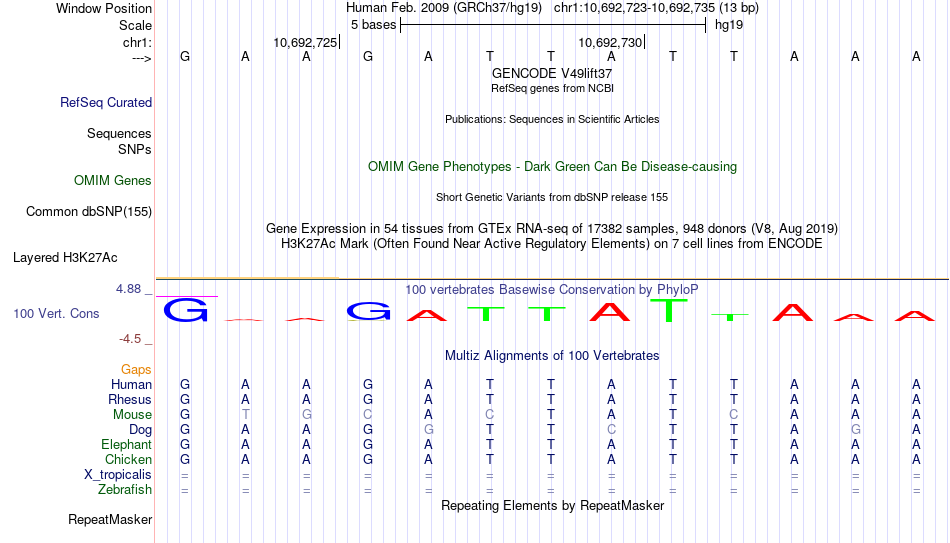
Task: Click the 10,692,725 coordinate marker
Action: [x=305, y=42]
